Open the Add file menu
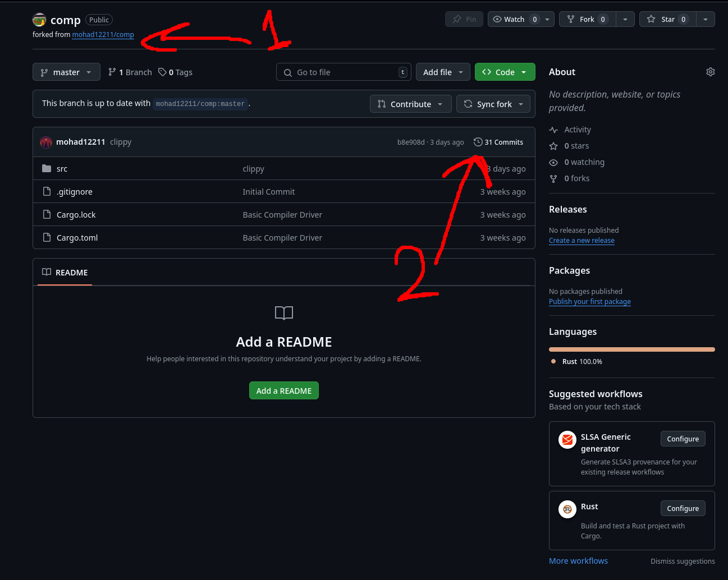This screenshot has width=728, height=580. tap(443, 72)
